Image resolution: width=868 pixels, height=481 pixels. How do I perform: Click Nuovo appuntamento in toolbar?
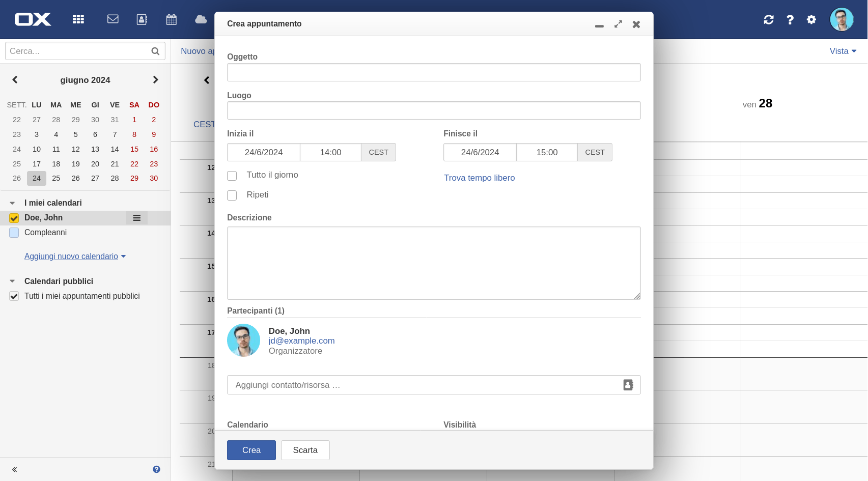(198, 51)
